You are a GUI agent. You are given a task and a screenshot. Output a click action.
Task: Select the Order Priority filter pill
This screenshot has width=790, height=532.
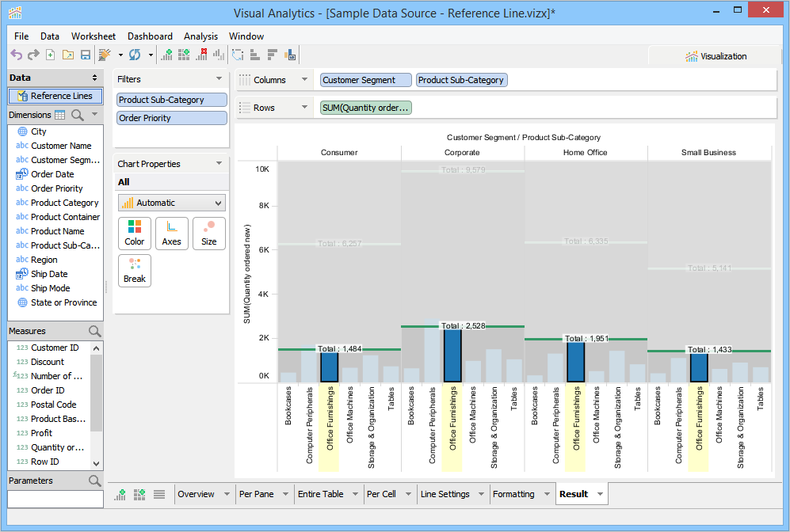(171, 118)
